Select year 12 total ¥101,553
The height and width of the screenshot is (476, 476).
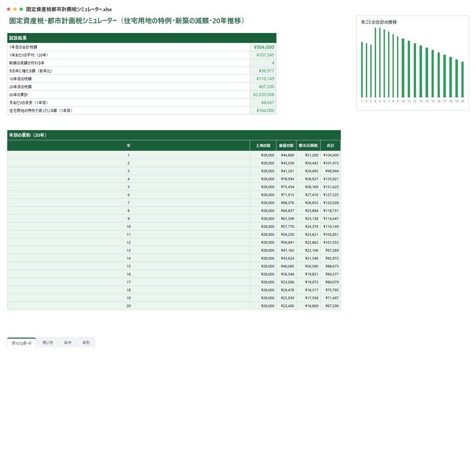(x=331, y=242)
